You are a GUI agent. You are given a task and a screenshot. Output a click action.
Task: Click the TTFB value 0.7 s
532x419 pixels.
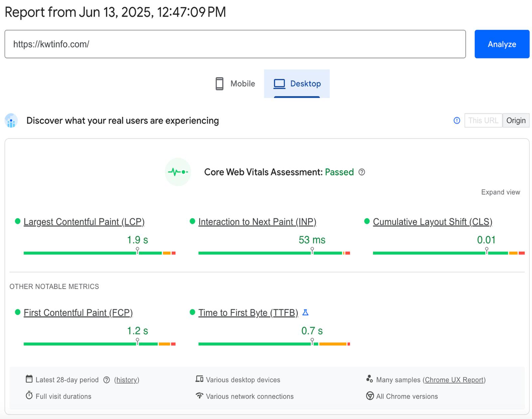tap(312, 331)
